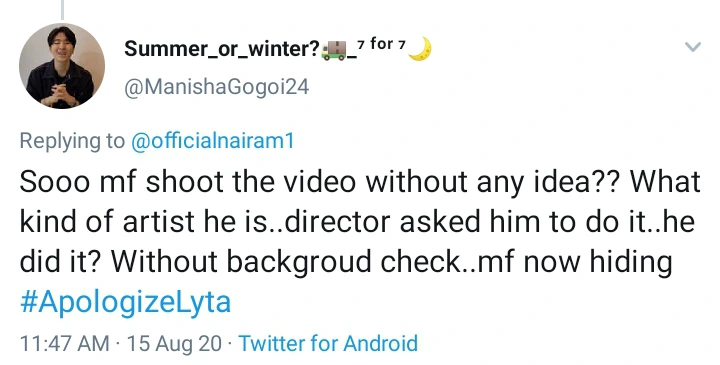The height and width of the screenshot is (365, 720).
Task: Open the tweet options chevron menu
Action: (x=692, y=46)
